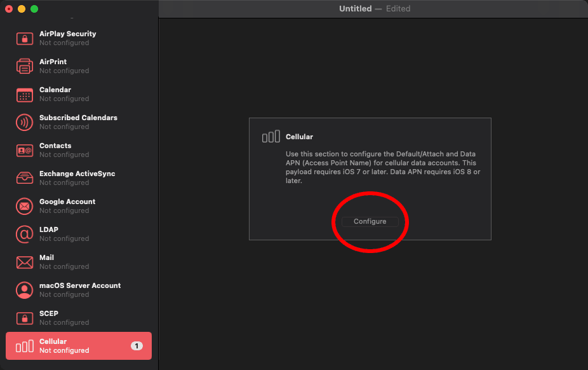This screenshot has height=370, width=588.
Task: Click the Untitled document title
Action: [355, 8]
